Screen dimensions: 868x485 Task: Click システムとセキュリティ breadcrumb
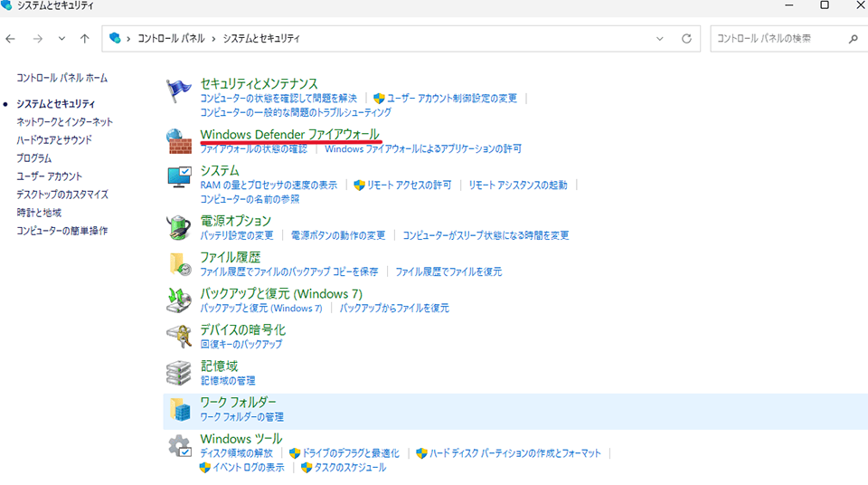click(x=261, y=38)
